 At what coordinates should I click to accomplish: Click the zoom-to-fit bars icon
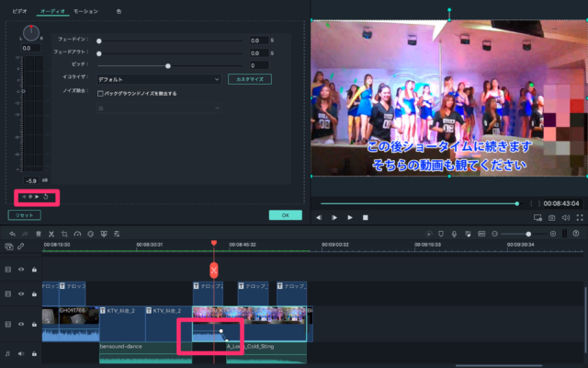[564, 234]
